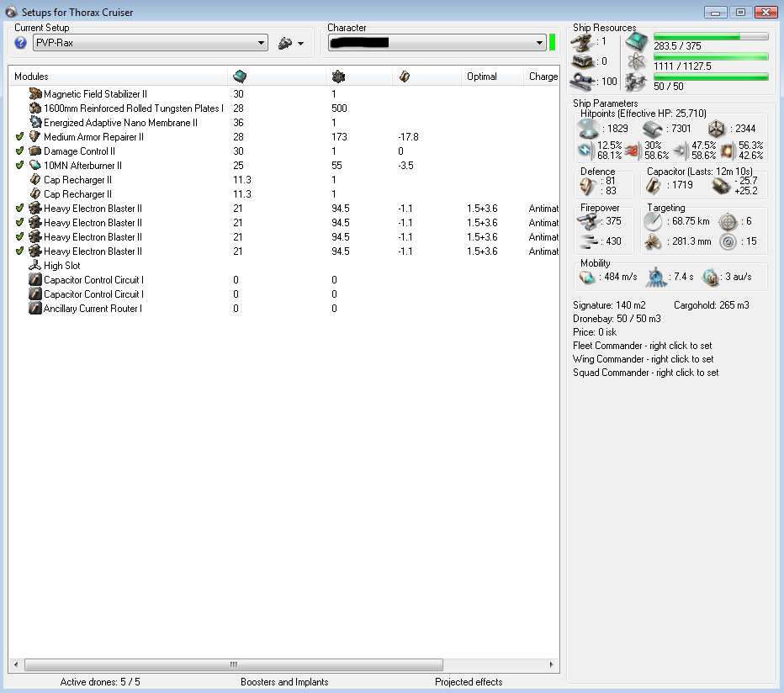Viewport: 784px width, 693px height.
Task: Toggle checkmark on first Heavy Electron Blaster II
Action: click(19, 209)
